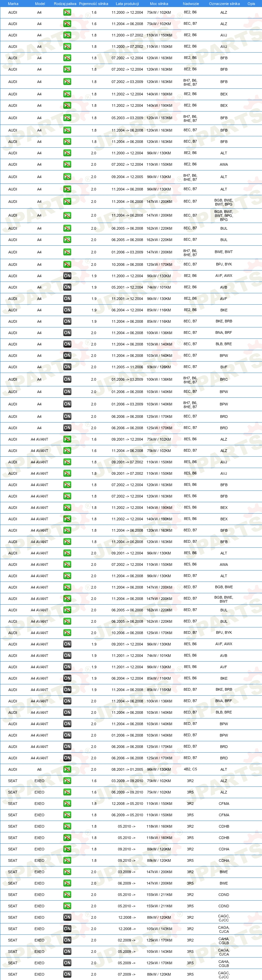Click the petrol icon in the A4 BWE, BWT 147kW row

[67, 252]
